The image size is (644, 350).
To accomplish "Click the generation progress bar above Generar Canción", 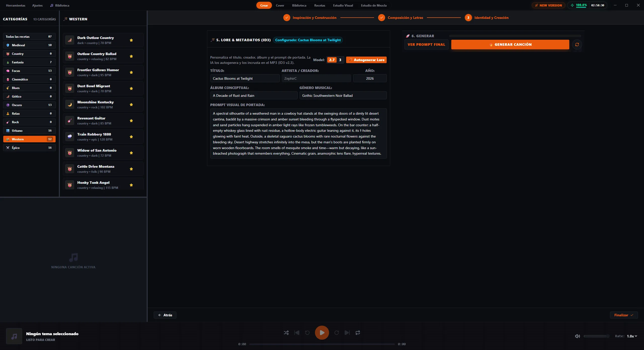I will [x=515, y=36].
